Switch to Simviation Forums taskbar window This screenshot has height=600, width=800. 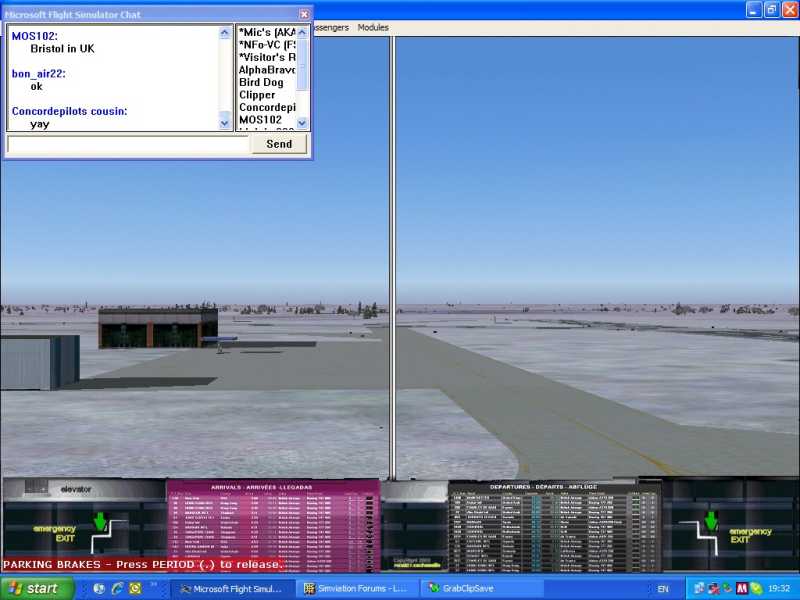[x=357, y=589]
